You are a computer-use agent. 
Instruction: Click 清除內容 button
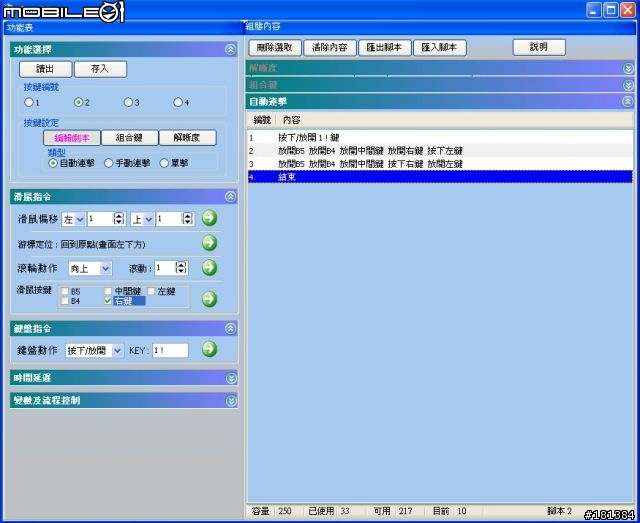tap(330, 48)
